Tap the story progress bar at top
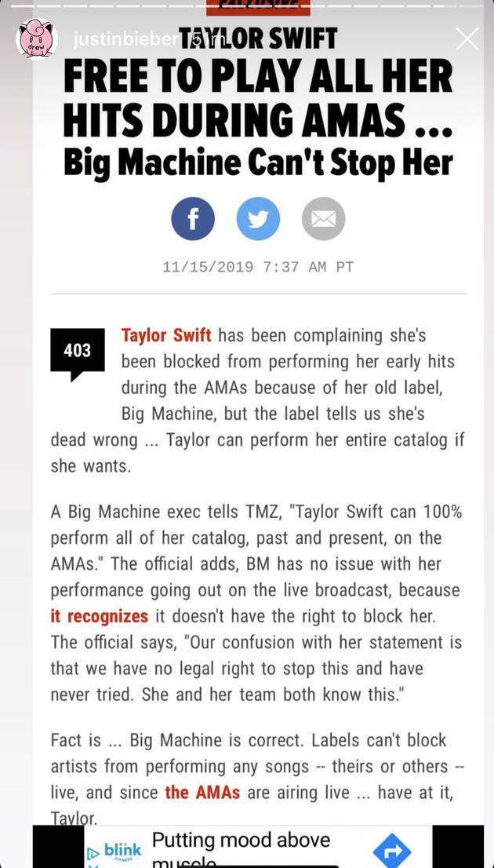Viewport: 494px width, 868px height. [x=247, y=6]
